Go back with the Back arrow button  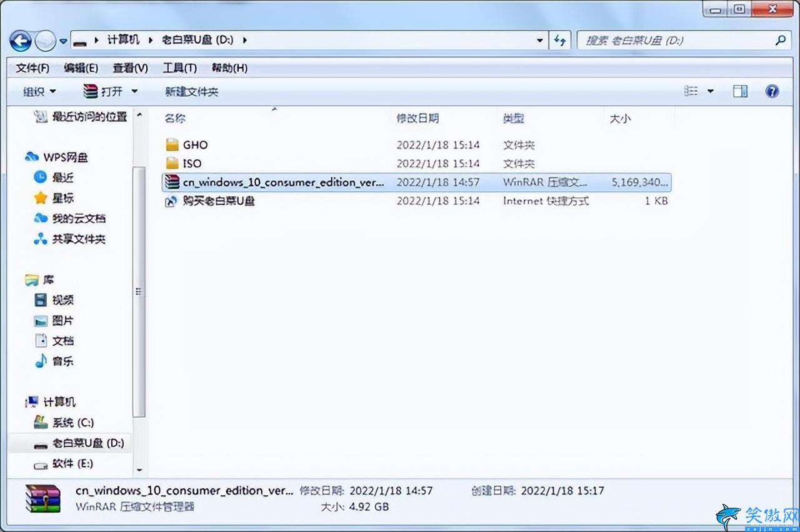(21, 41)
